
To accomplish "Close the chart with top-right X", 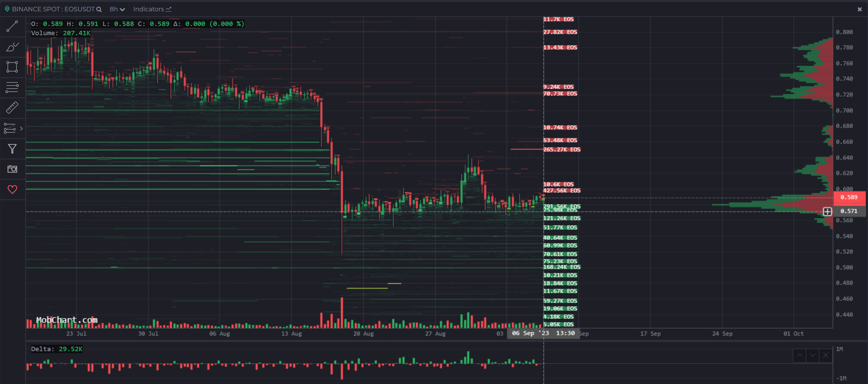I will coord(859,9).
